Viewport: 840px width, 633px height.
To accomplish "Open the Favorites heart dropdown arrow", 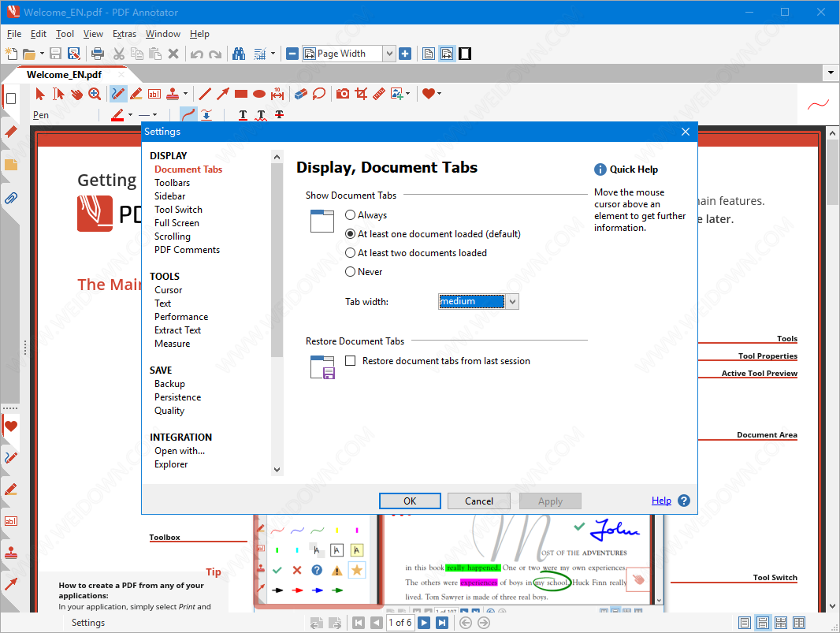I will [x=439, y=94].
